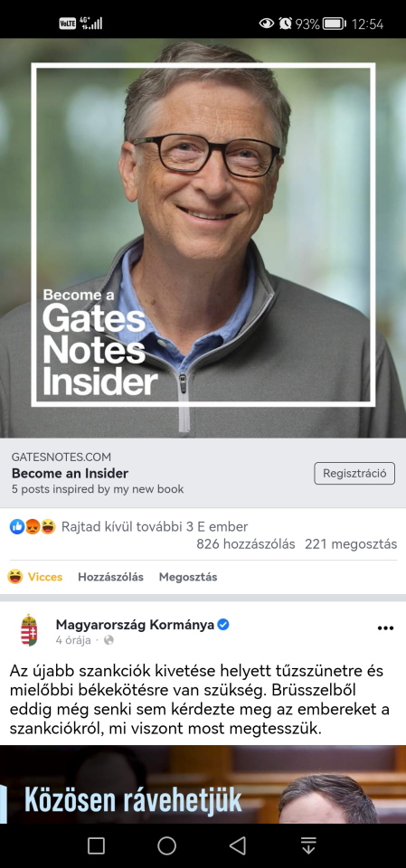This screenshot has width=406, height=868.
Task: Tap the Android home circle button
Action: click(x=166, y=845)
